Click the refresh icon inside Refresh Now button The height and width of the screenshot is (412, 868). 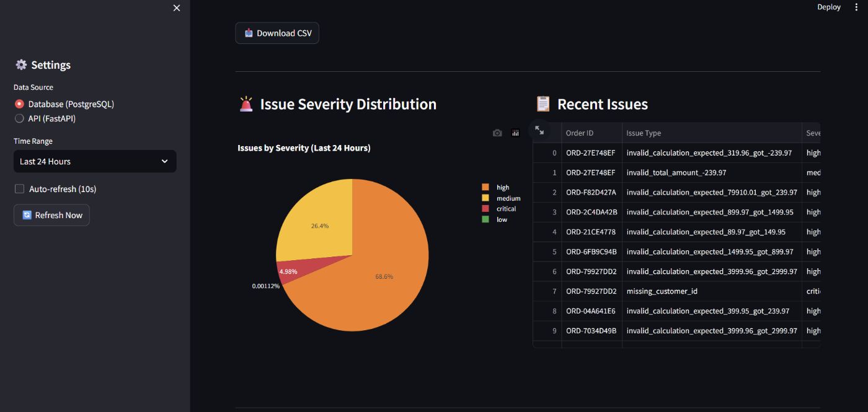pyautogui.click(x=26, y=215)
